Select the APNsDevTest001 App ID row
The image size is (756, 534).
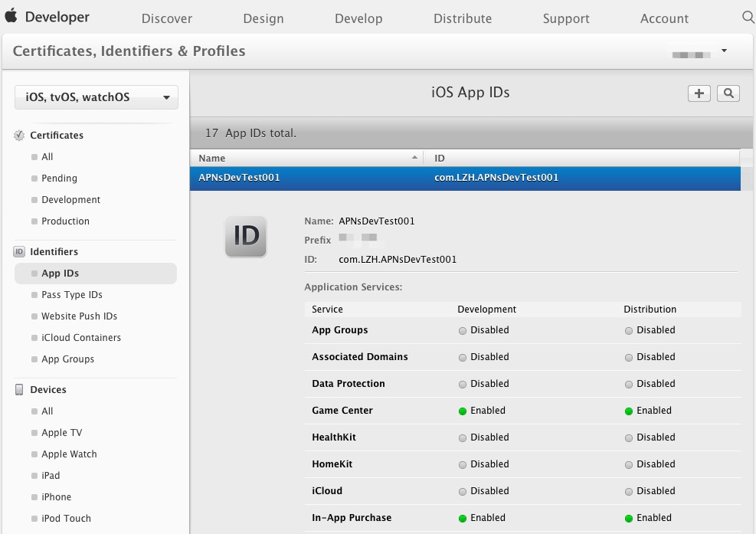pos(465,178)
